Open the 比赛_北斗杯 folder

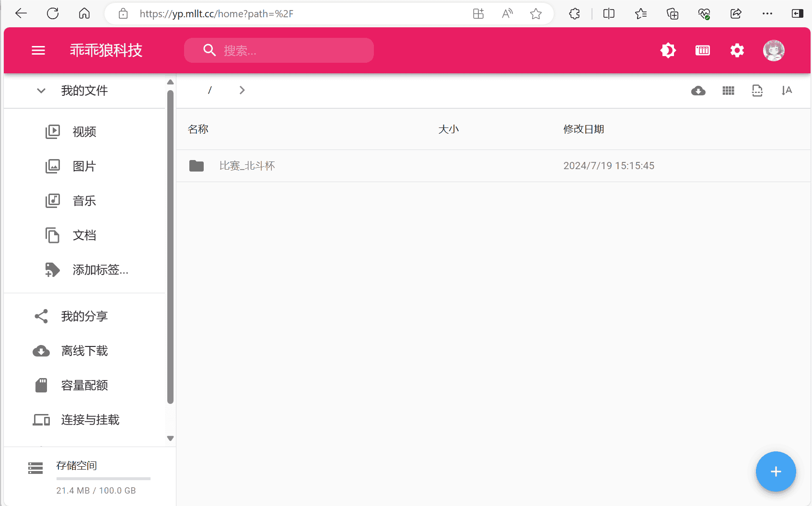pyautogui.click(x=247, y=165)
